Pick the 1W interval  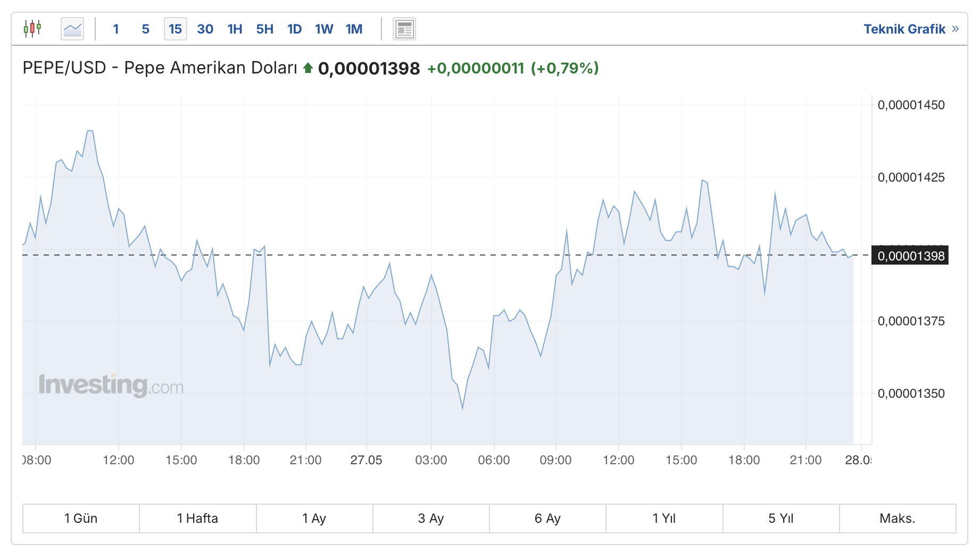[324, 29]
